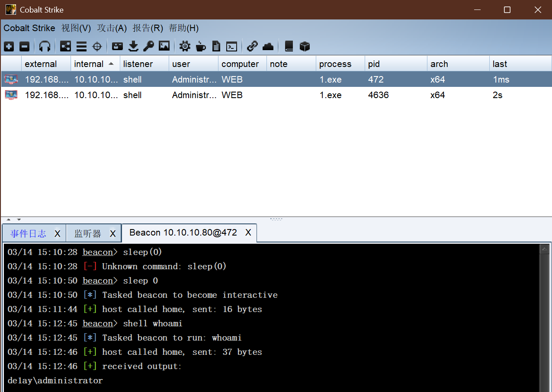Click the minus icon to disconnect from the team server

25,46
